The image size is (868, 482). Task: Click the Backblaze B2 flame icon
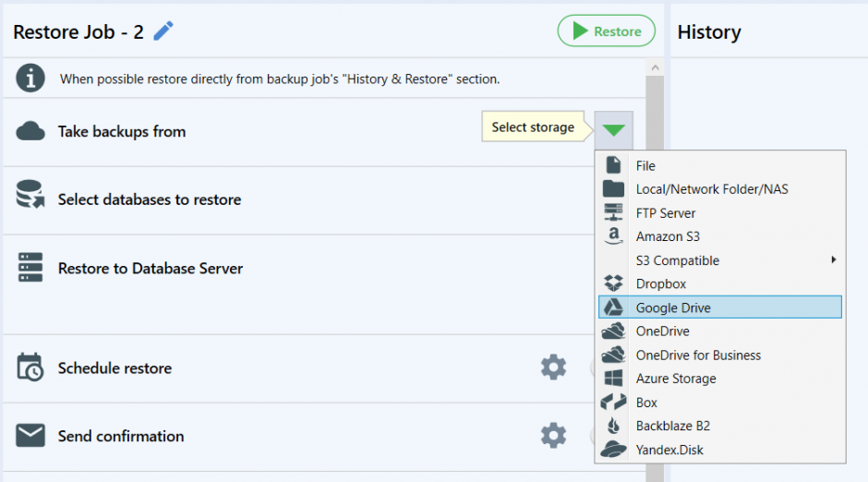(613, 426)
